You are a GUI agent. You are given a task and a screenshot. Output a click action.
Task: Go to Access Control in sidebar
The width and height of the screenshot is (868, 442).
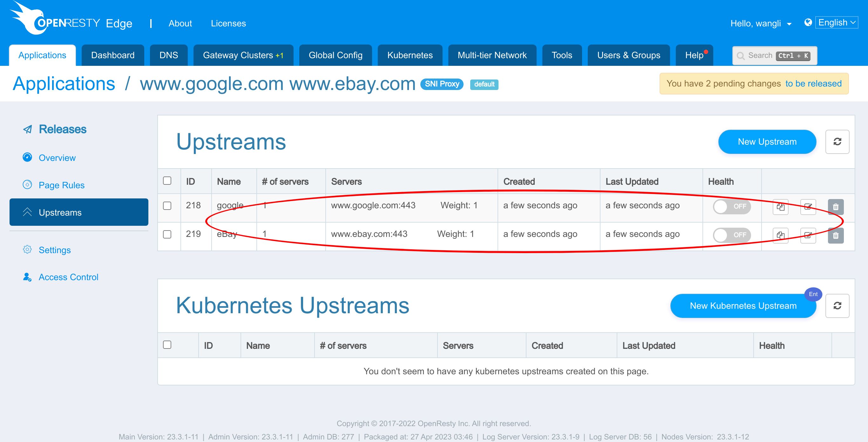(68, 277)
